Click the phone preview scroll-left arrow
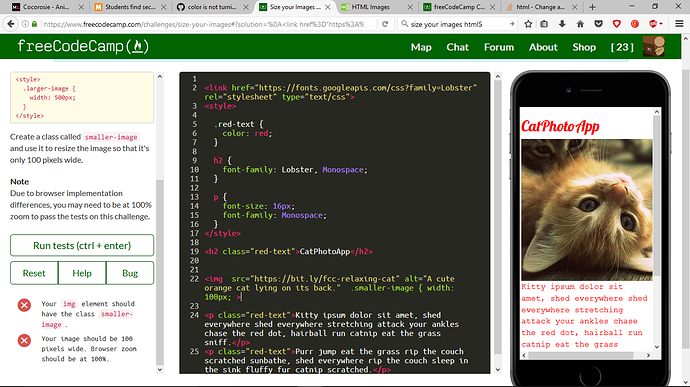This screenshot has width=690, height=387. pos(524,355)
